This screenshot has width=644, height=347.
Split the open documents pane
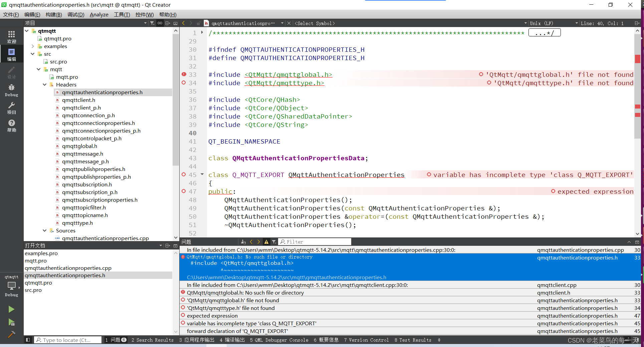[x=168, y=245]
